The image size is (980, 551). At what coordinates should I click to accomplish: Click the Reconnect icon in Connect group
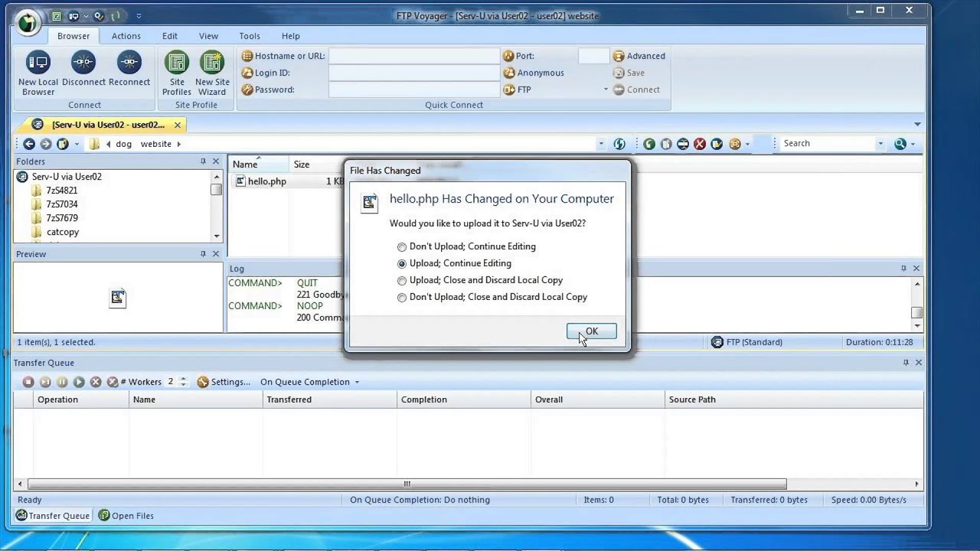(129, 63)
